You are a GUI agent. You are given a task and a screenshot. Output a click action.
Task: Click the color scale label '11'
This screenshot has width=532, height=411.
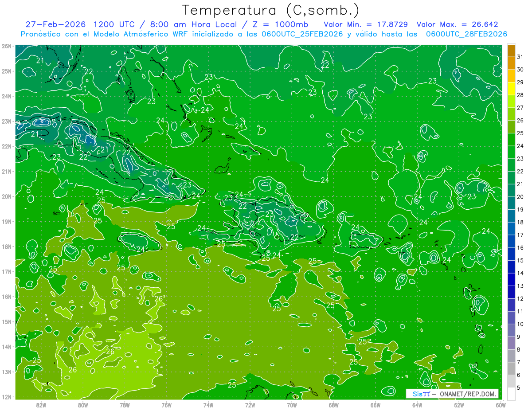[520, 312]
